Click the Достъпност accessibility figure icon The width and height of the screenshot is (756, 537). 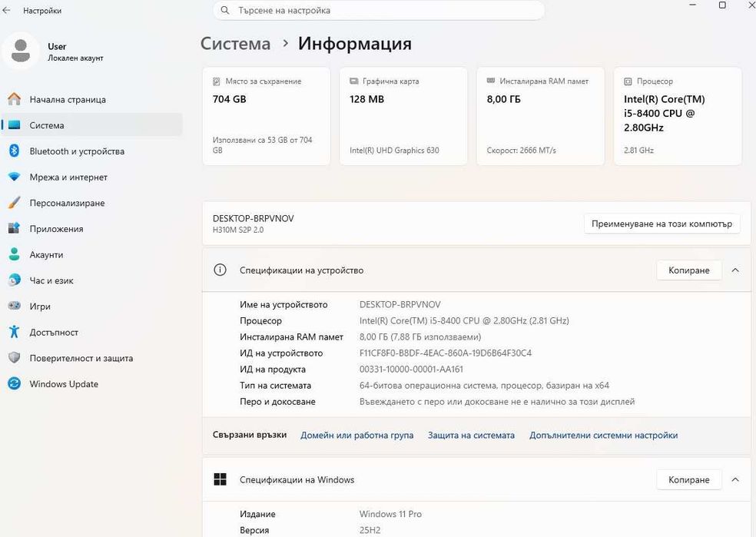click(x=15, y=332)
